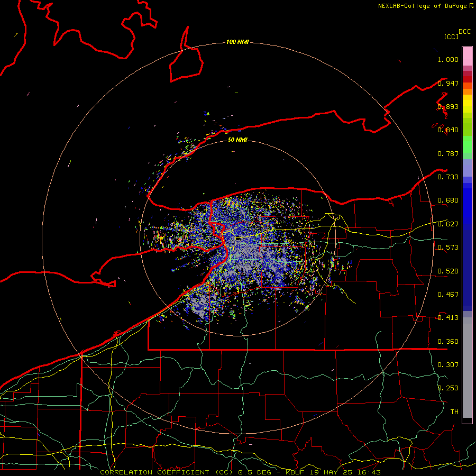Screen dimensions: 476x476
Task: Click the DCC product label above the color bar
Action: click(x=464, y=32)
